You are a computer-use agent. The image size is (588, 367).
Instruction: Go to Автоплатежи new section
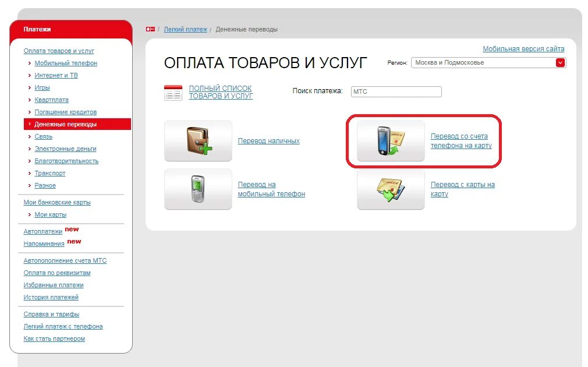point(42,231)
